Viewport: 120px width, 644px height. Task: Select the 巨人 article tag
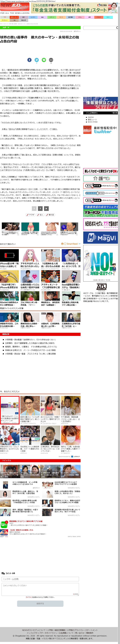41,215
